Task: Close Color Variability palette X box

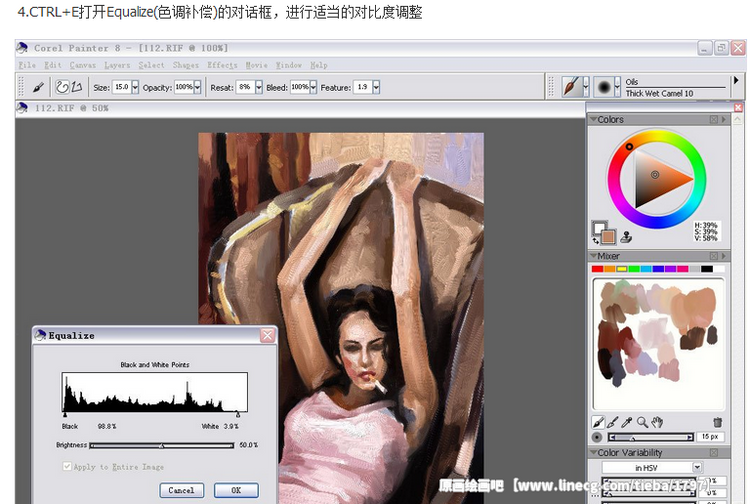Action: 714,452
